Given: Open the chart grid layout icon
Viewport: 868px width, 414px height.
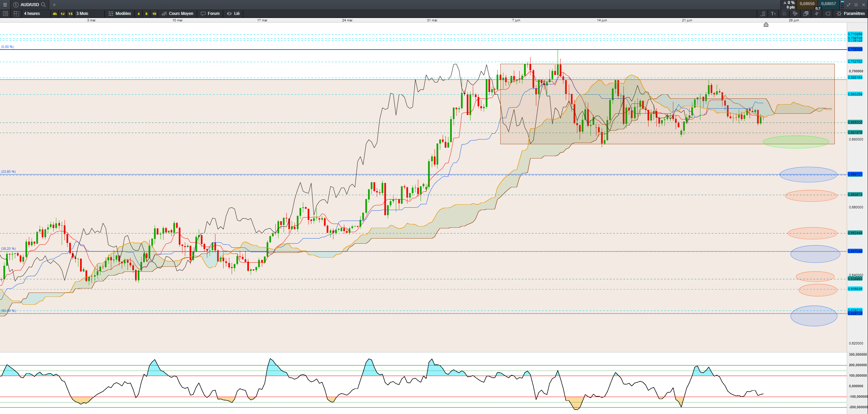Looking at the screenshot, I should (x=16, y=14).
